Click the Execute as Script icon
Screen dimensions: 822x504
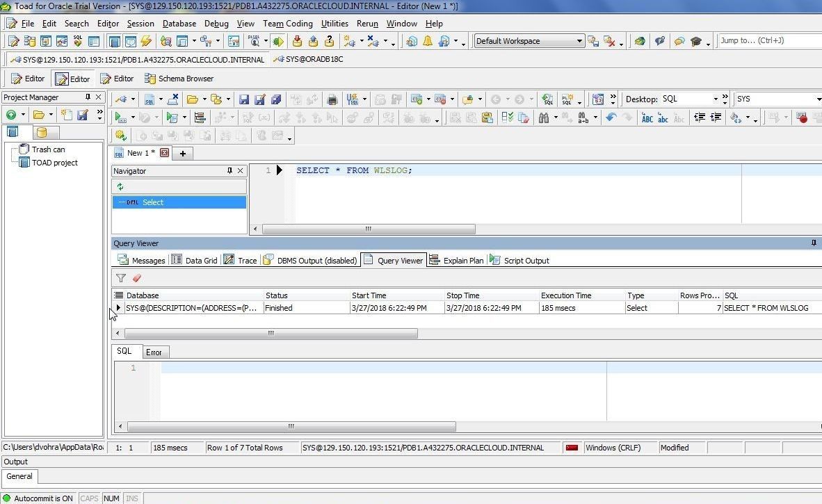[x=172, y=117]
